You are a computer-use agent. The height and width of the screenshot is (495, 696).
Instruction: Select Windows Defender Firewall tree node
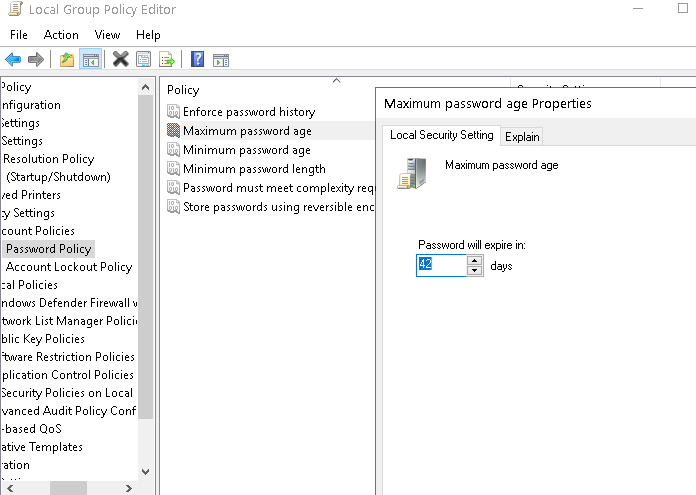click(x=69, y=303)
